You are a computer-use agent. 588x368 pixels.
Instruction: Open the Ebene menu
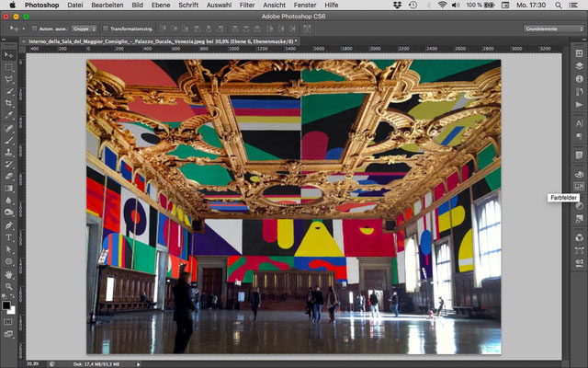coord(161,5)
